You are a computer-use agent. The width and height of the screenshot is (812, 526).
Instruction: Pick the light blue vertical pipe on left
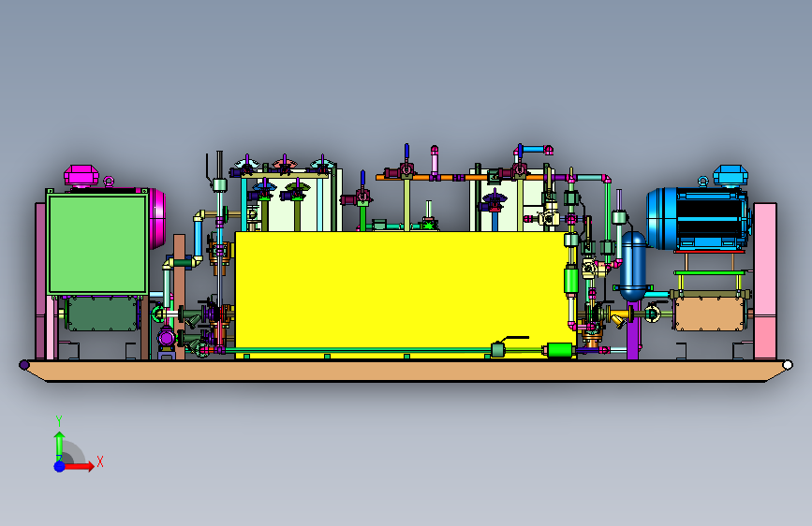(x=198, y=238)
